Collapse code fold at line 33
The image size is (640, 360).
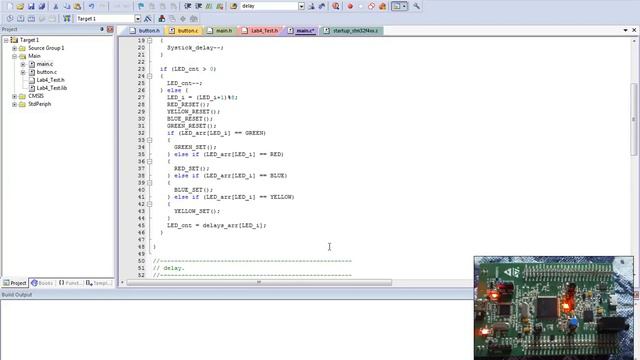pyautogui.click(x=150, y=140)
